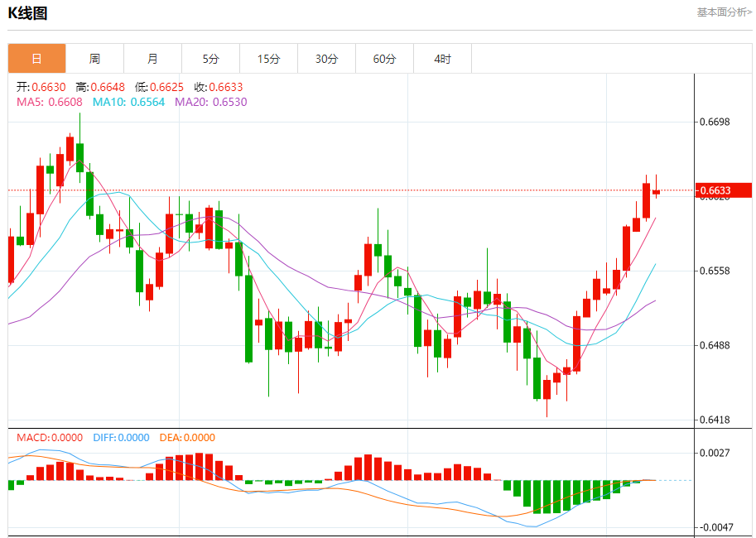This screenshot has width=756, height=538.
Task: Select the 60分 interval tab
Action: coord(385,59)
